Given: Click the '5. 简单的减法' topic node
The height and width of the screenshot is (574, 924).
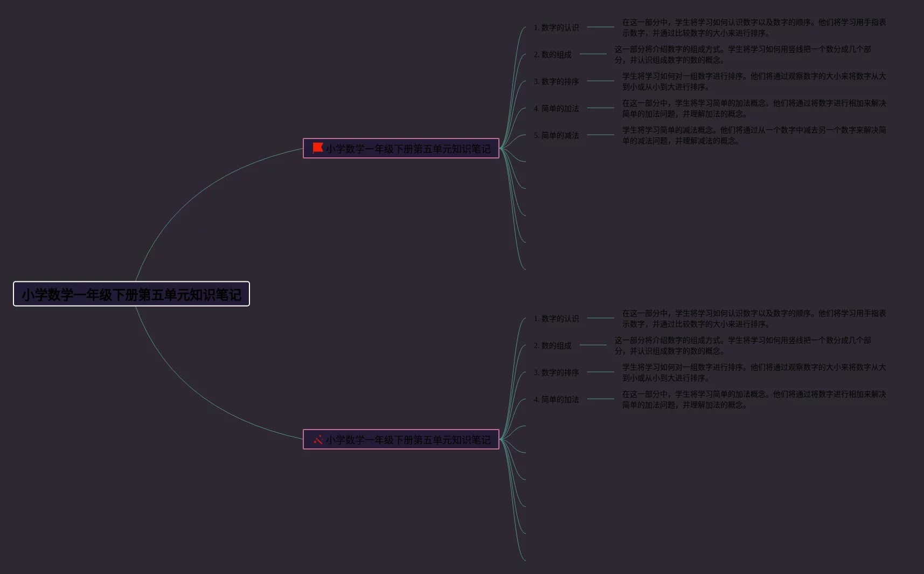Looking at the screenshot, I should tap(556, 135).
